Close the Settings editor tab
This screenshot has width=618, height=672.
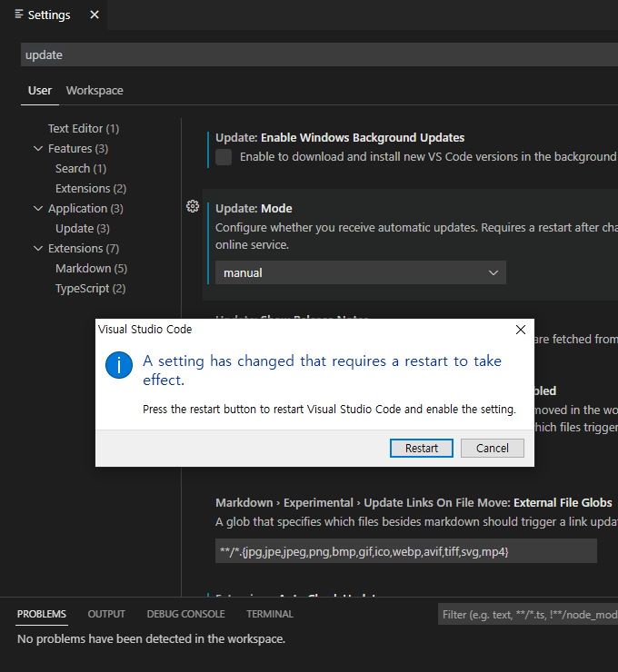coord(95,15)
